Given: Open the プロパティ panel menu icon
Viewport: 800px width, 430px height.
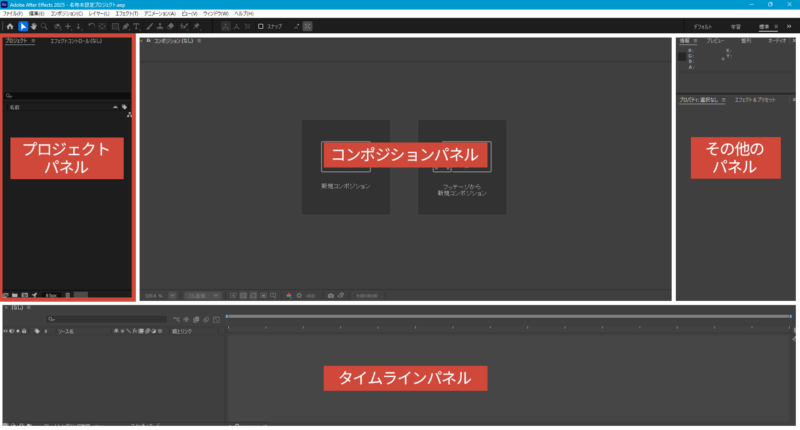Looking at the screenshot, I should (x=723, y=100).
